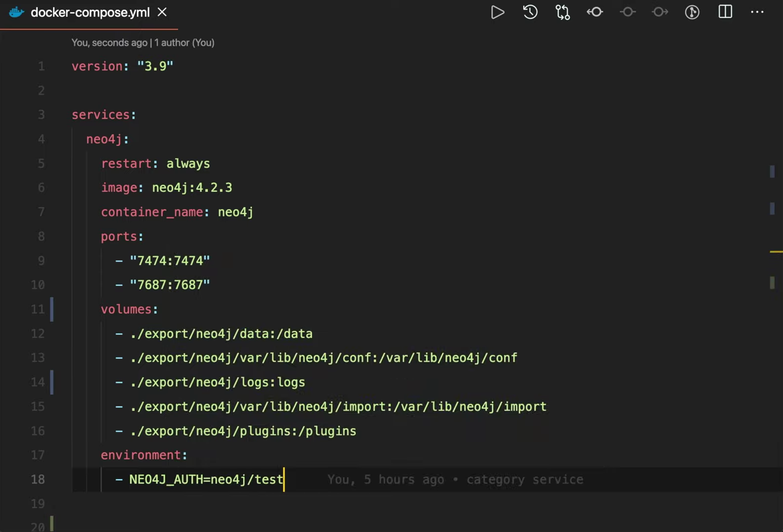
Task: Open changes compare icon
Action: click(x=563, y=12)
